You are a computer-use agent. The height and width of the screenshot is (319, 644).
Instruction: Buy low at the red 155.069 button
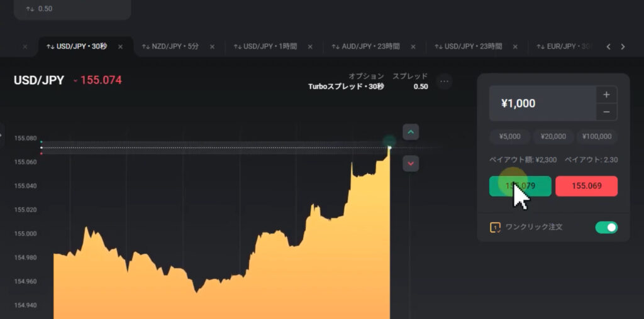[587, 186]
